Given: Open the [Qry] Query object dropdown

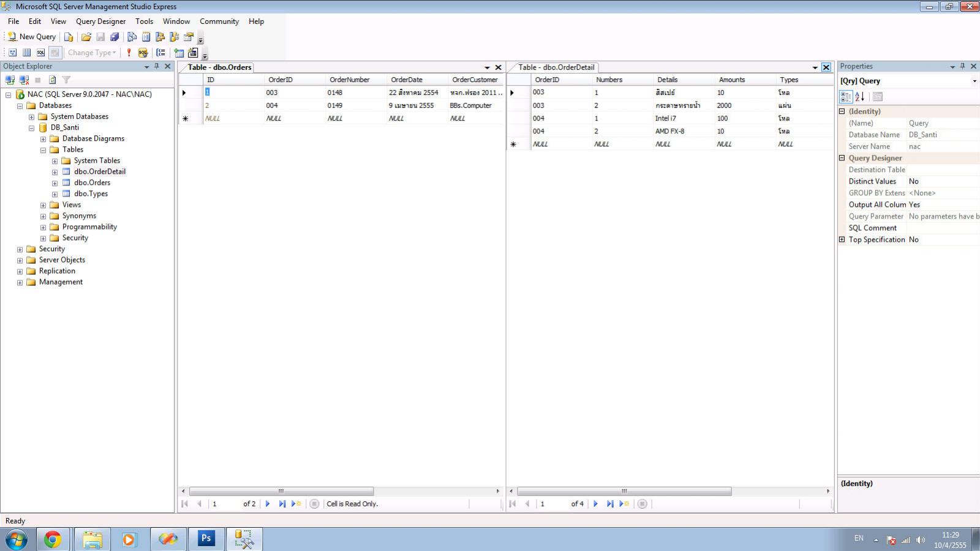Looking at the screenshot, I should 974,81.
